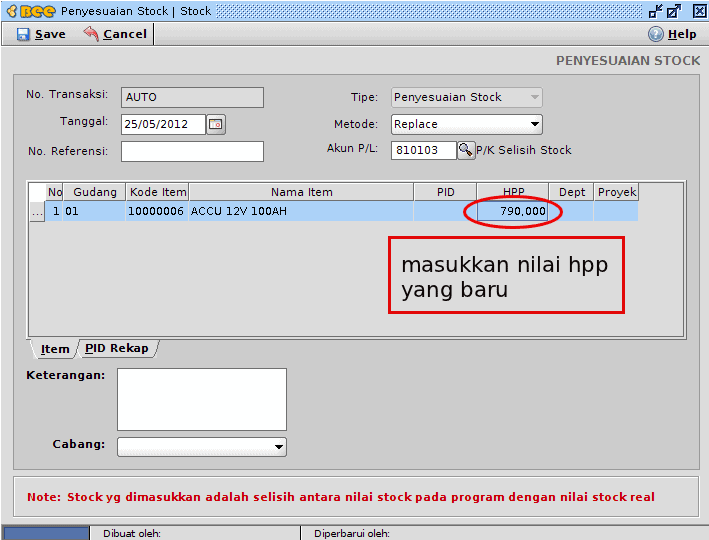The height and width of the screenshot is (540, 709).
Task: Click the No column header
Action: [x=54, y=192]
